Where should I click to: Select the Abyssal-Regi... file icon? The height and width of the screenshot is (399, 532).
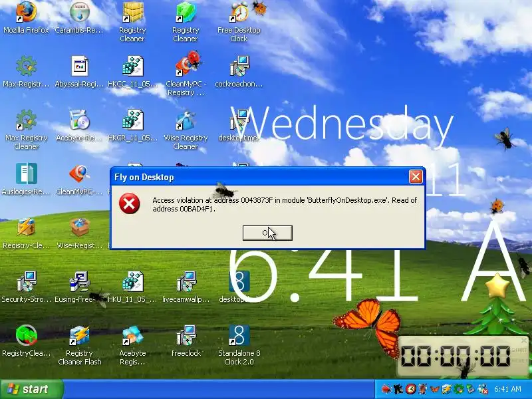click(79, 72)
